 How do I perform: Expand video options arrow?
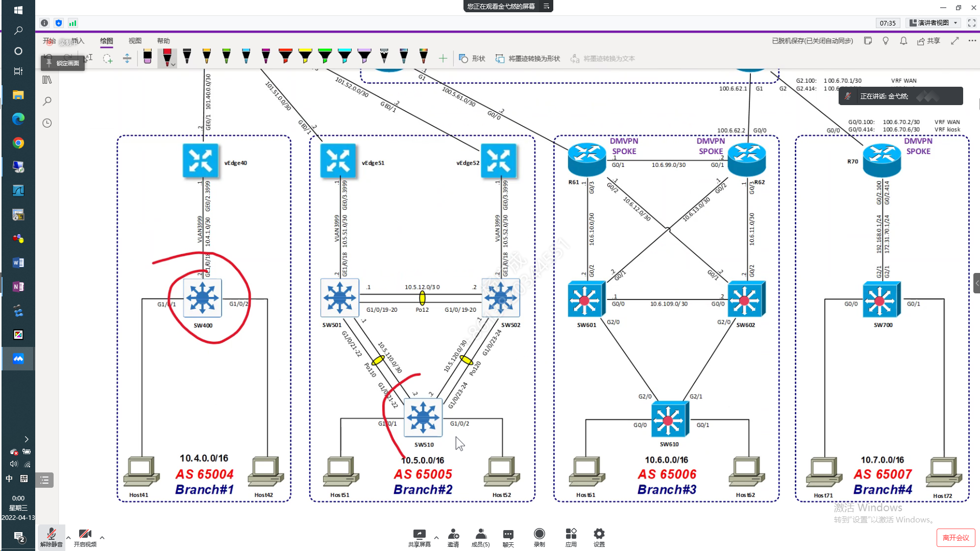(102, 537)
